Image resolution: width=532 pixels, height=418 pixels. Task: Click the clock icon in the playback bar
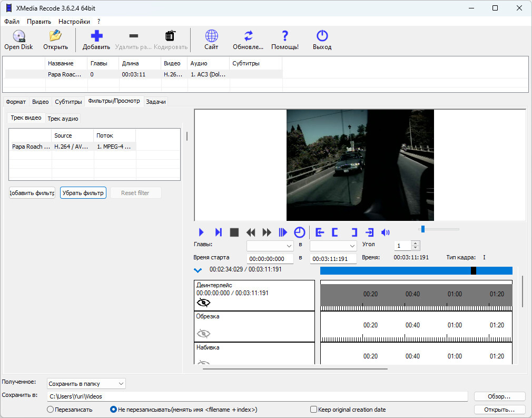tap(299, 232)
